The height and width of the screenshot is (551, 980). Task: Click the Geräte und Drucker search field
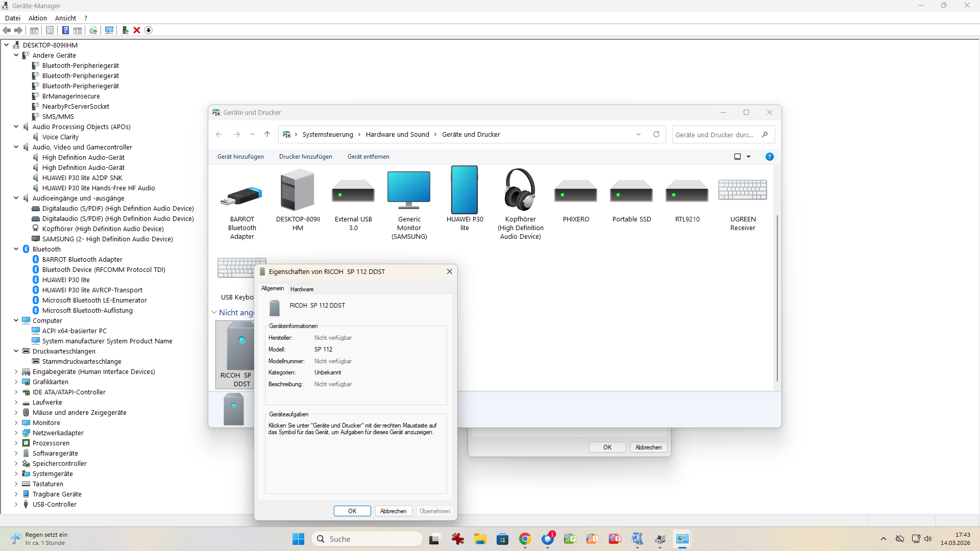pyautogui.click(x=715, y=135)
